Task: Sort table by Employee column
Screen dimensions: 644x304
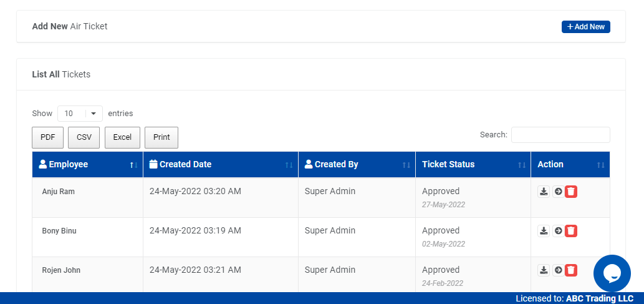Action: [x=87, y=165]
